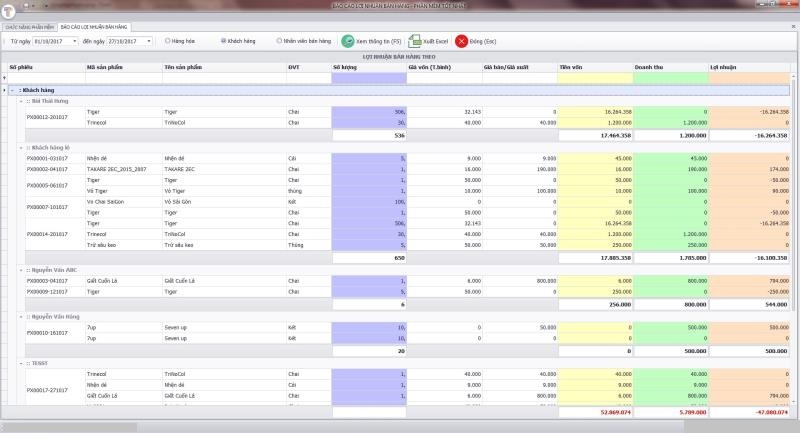Click the green 'Xem thông tin (F5)' icon
This screenshot has height=433, width=800.
pyautogui.click(x=348, y=42)
